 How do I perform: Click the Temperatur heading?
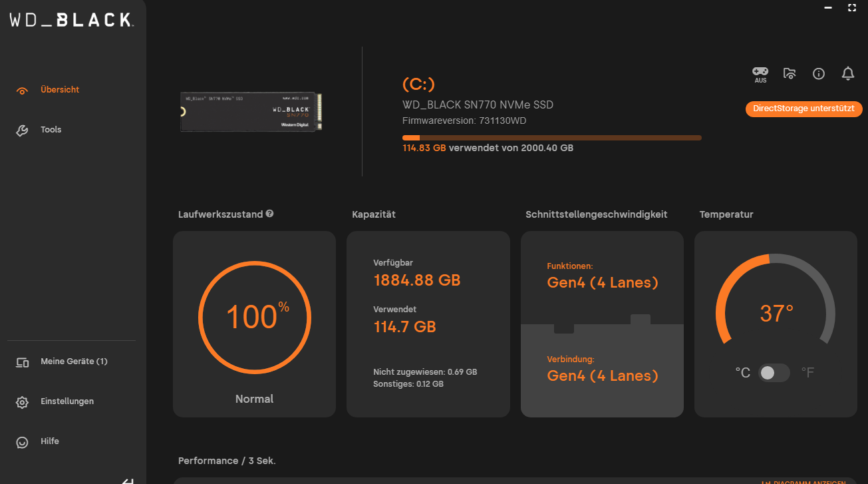pos(726,214)
